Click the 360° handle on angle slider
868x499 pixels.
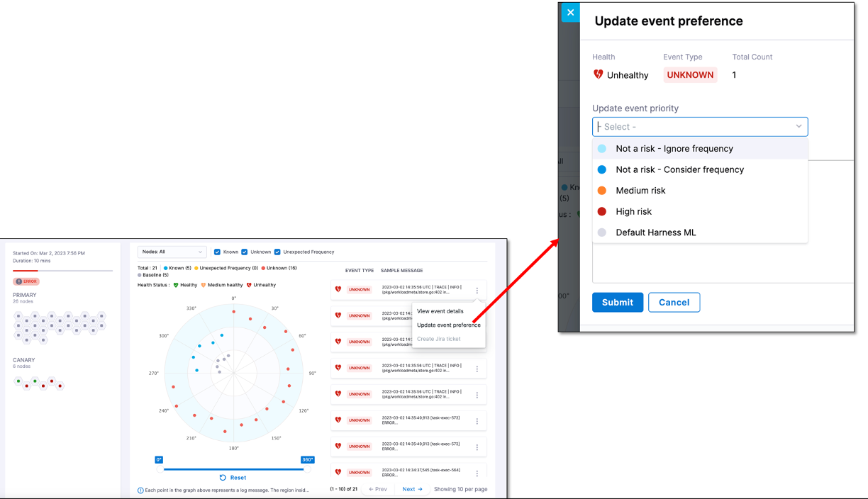307,460
